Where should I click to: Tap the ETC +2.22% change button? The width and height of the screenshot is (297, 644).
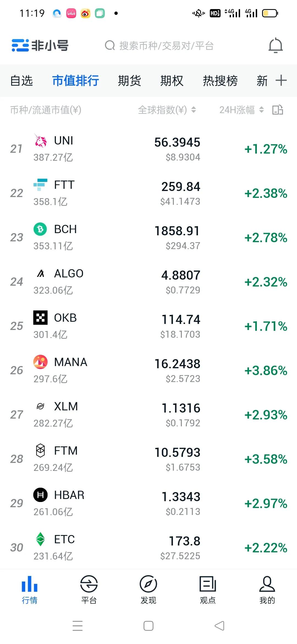tap(266, 548)
